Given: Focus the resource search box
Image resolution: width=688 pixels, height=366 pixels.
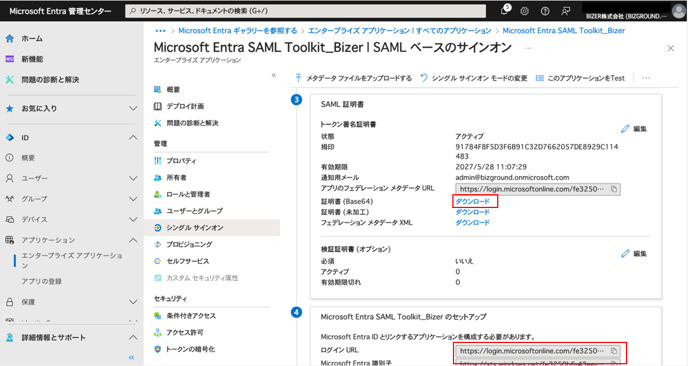Looking at the screenshot, I should tap(305, 11).
